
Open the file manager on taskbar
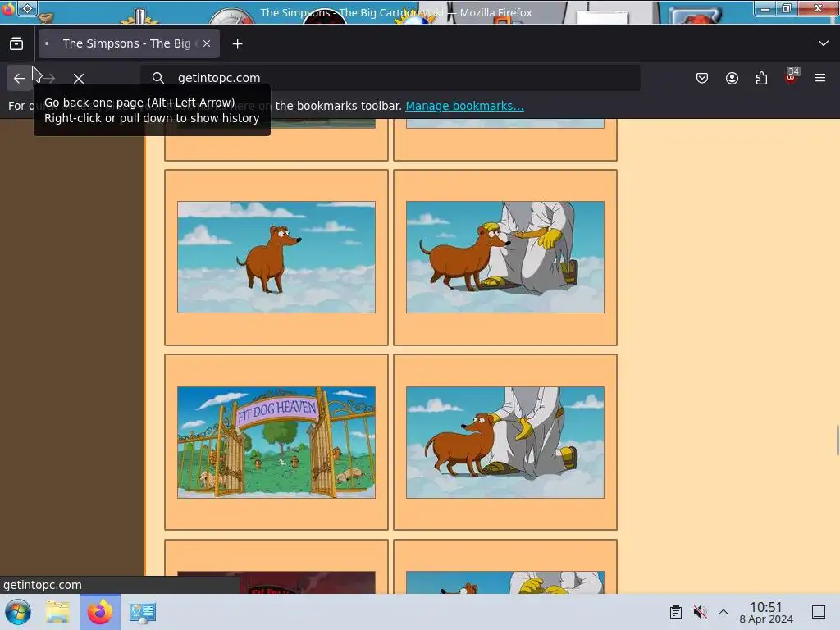(x=57, y=612)
